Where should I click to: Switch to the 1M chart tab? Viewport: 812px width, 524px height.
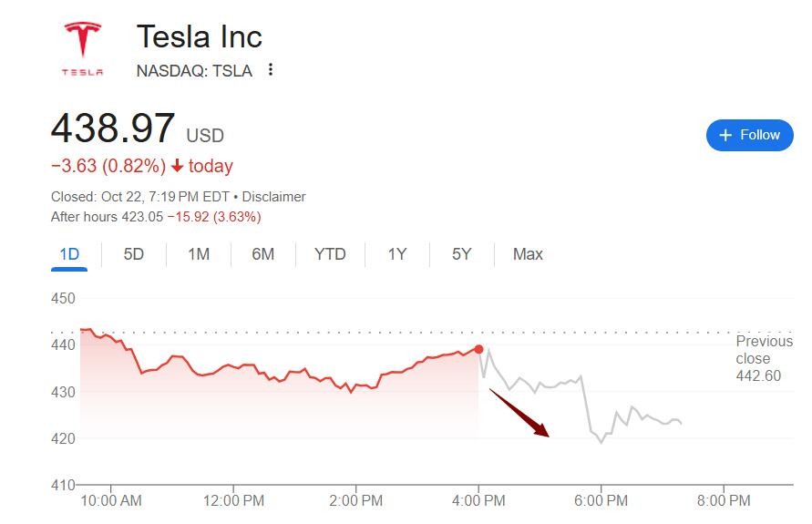[x=199, y=254]
